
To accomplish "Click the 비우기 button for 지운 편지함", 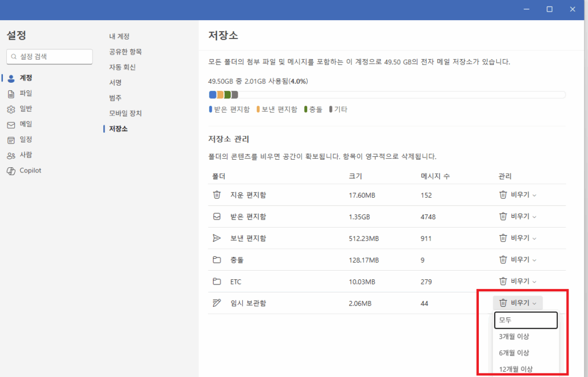I will (x=517, y=195).
